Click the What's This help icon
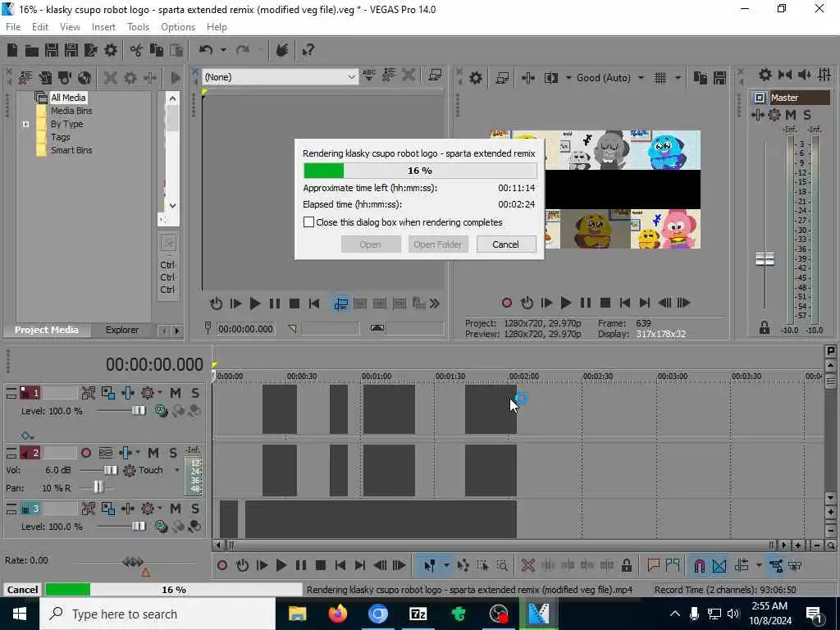 pos(308,50)
